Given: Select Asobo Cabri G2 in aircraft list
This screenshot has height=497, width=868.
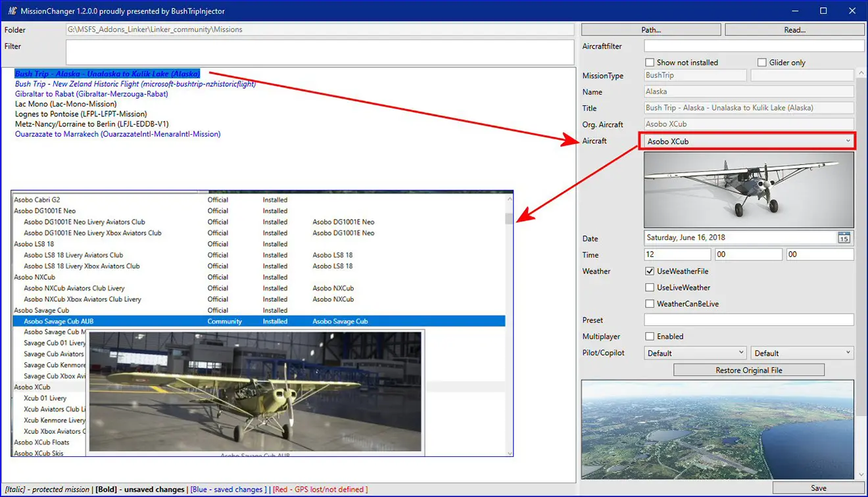Looking at the screenshot, I should point(258,200).
